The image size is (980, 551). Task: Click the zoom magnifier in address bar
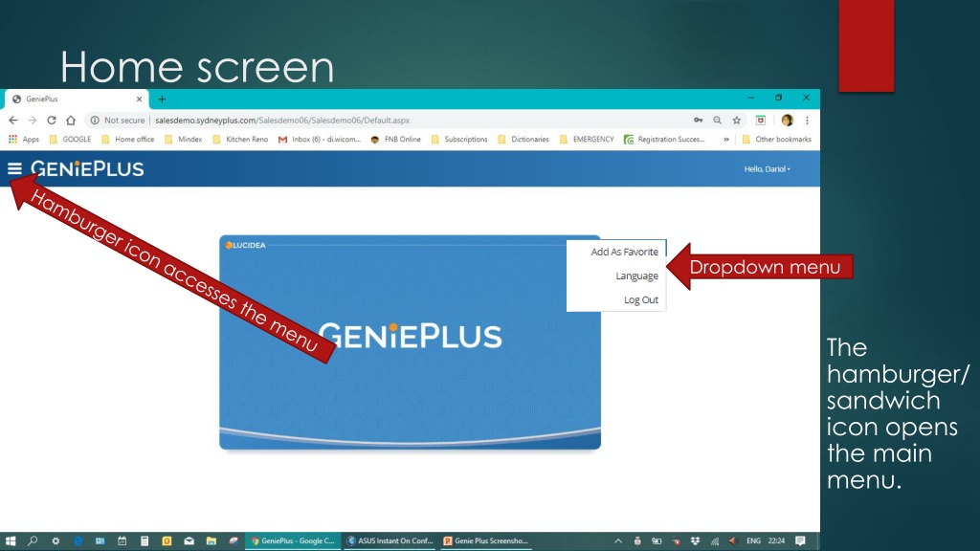(718, 120)
